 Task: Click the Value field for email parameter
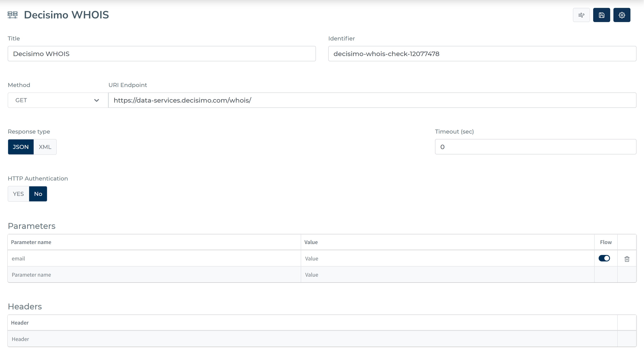pos(448,258)
